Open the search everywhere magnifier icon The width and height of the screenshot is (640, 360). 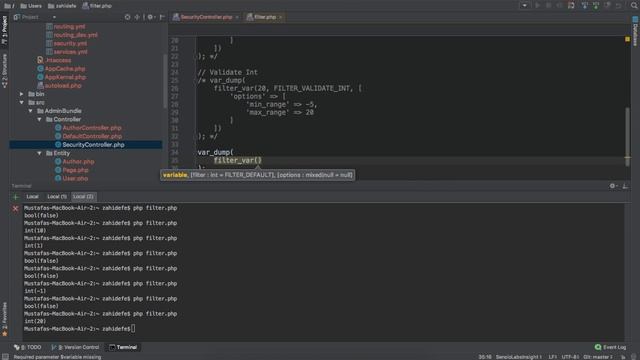point(634,5)
